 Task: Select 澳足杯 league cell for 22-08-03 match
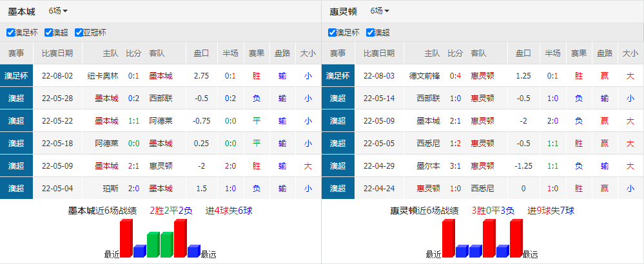pos(338,76)
